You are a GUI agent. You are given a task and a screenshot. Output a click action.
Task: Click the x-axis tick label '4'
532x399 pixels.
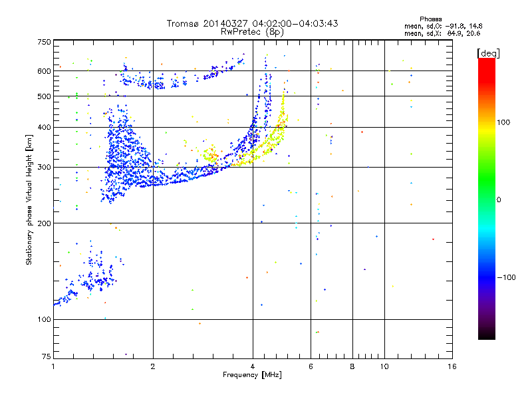[253, 366]
